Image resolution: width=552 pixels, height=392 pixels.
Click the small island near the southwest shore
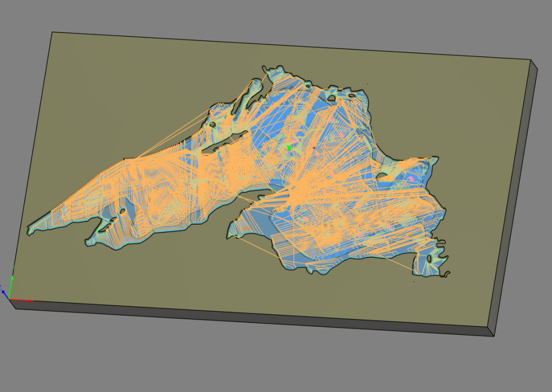pos(123,211)
